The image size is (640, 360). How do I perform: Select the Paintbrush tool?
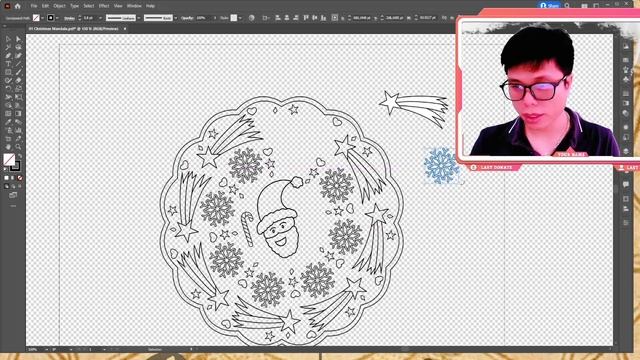coord(18,72)
